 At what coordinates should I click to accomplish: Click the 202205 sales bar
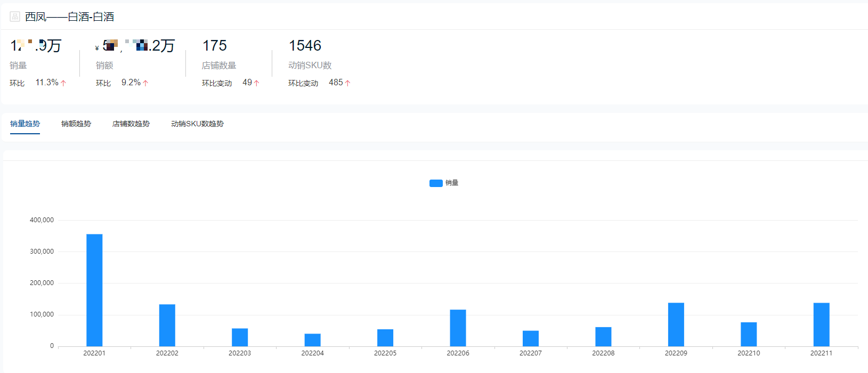[385, 338]
